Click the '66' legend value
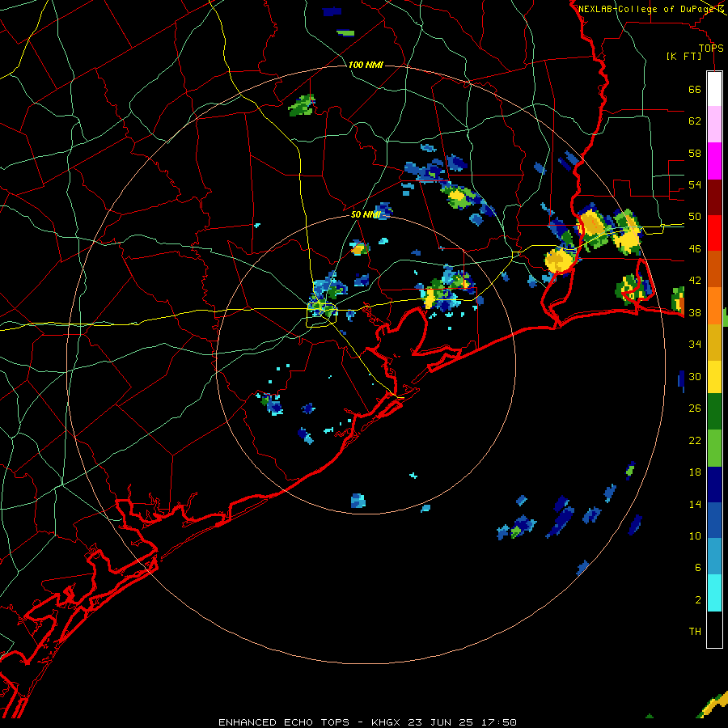728x728 pixels. click(x=695, y=89)
